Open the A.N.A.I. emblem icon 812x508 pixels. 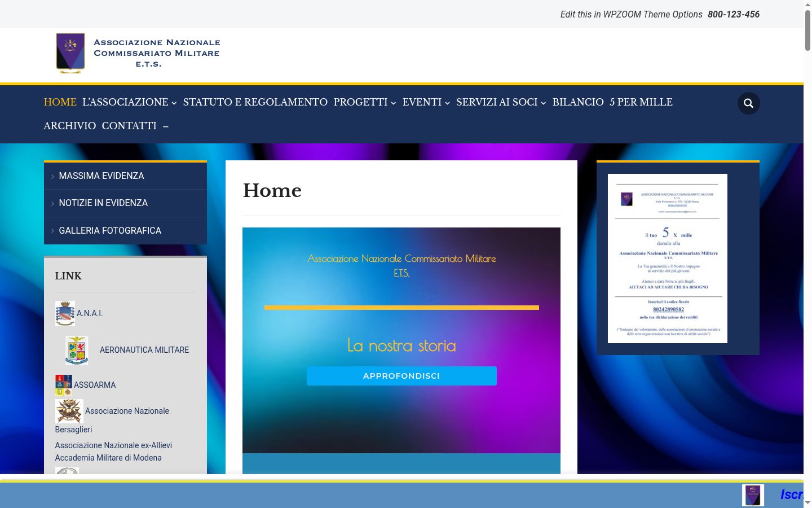[x=65, y=313]
